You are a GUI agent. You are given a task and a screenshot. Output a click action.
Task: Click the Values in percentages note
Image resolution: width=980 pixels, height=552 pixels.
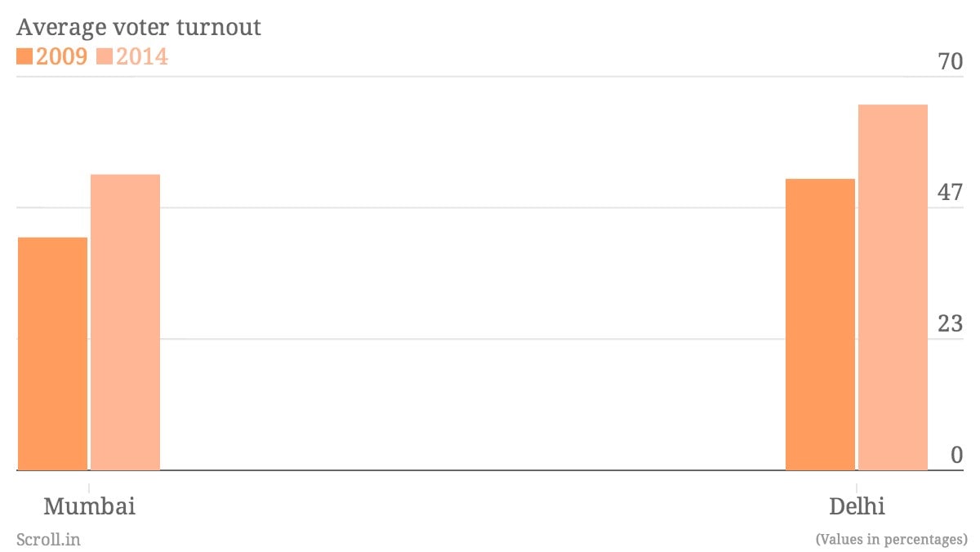[891, 539]
